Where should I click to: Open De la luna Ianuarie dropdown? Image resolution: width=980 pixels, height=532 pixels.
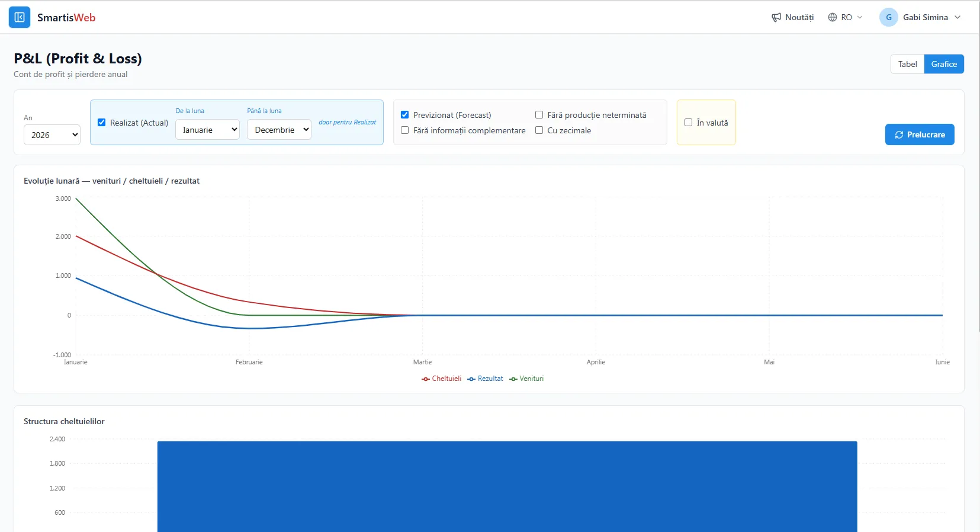pyautogui.click(x=207, y=130)
